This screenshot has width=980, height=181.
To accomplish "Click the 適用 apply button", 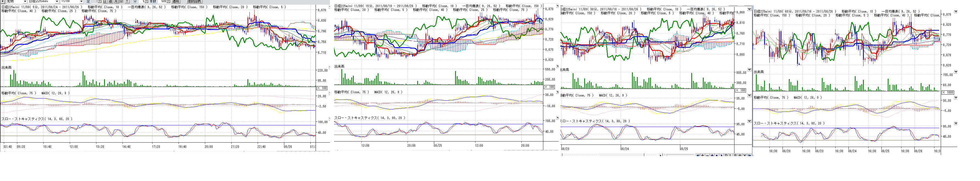I will (176, 2).
